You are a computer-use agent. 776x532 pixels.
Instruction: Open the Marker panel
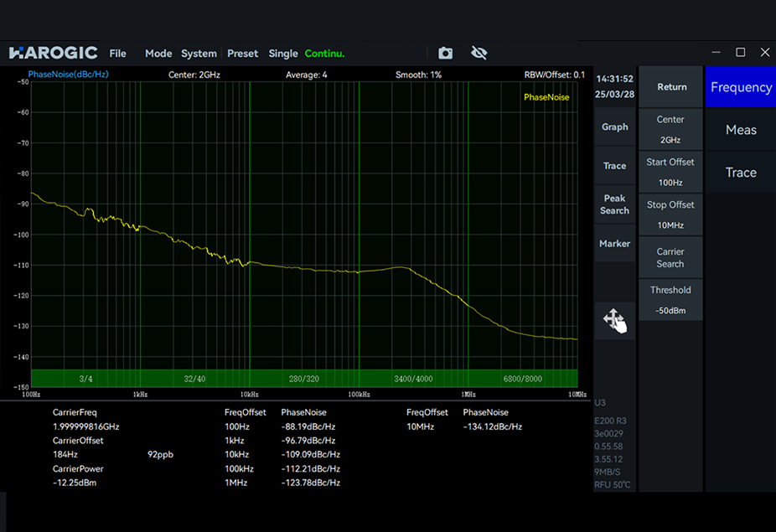click(x=614, y=243)
